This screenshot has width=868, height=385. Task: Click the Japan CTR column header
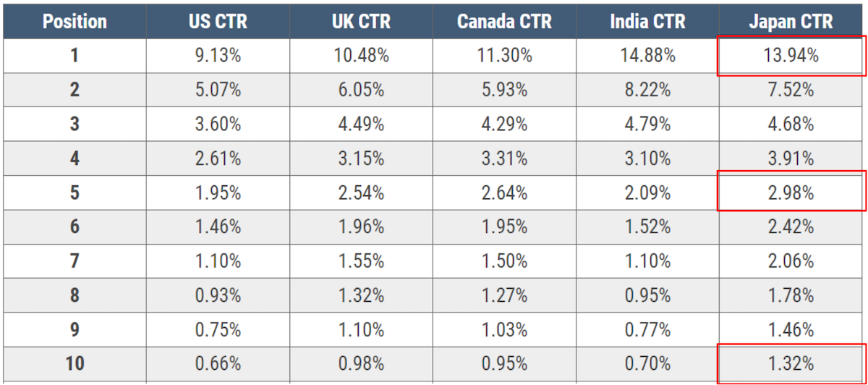791,21
